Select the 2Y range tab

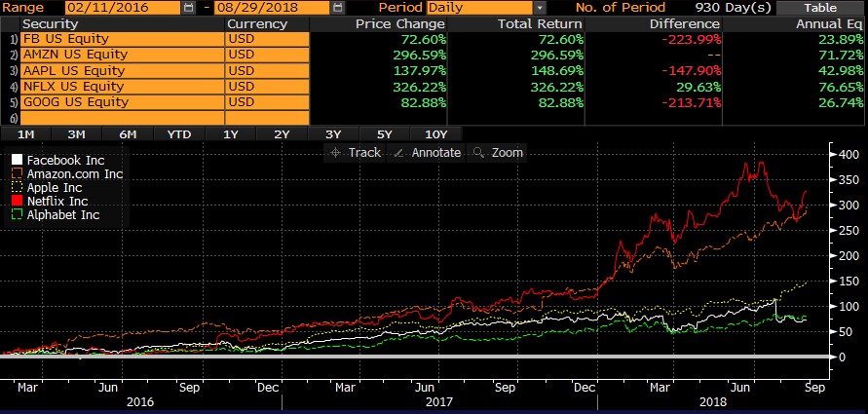coord(282,134)
